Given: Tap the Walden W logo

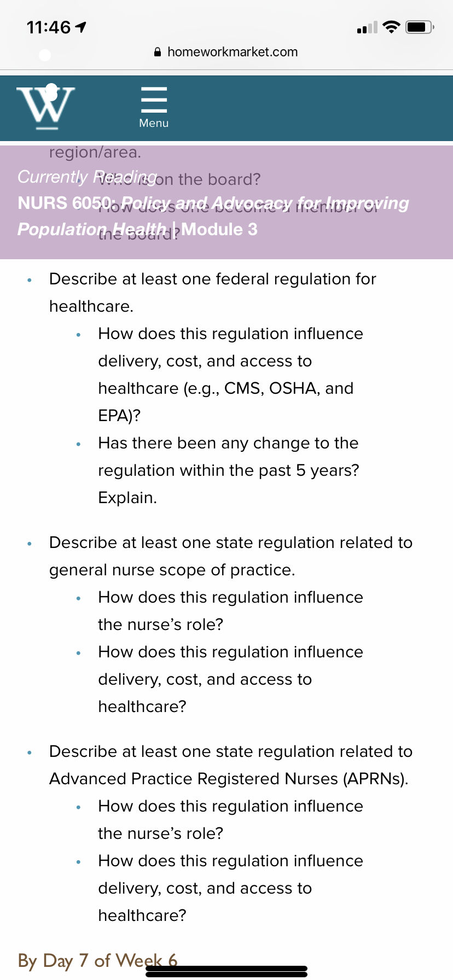Looking at the screenshot, I should click(46, 108).
